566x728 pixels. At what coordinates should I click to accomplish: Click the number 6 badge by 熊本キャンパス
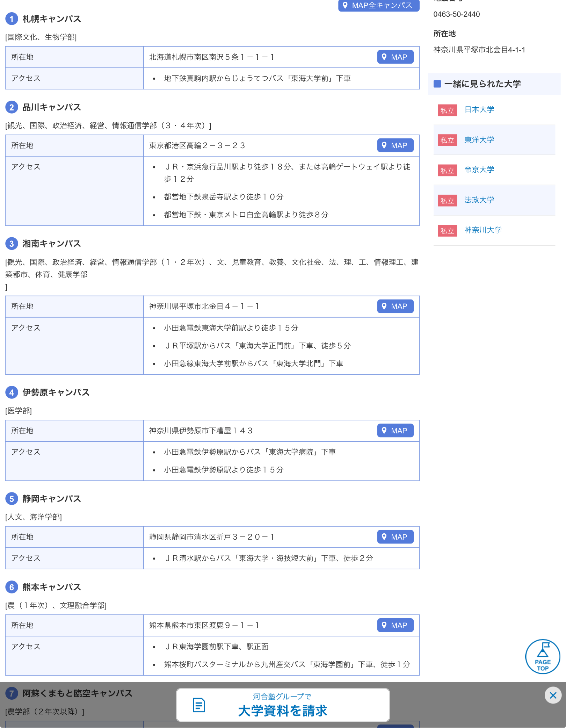(x=12, y=587)
